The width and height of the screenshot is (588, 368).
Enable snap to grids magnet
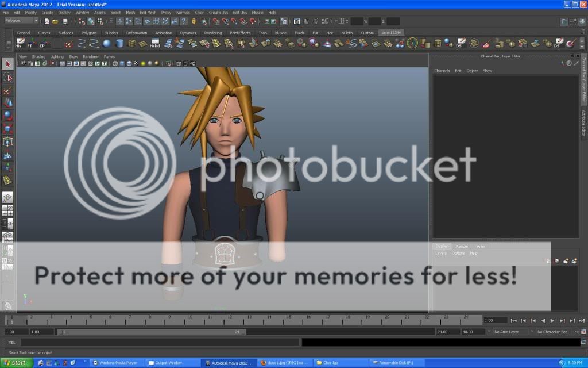coord(216,21)
